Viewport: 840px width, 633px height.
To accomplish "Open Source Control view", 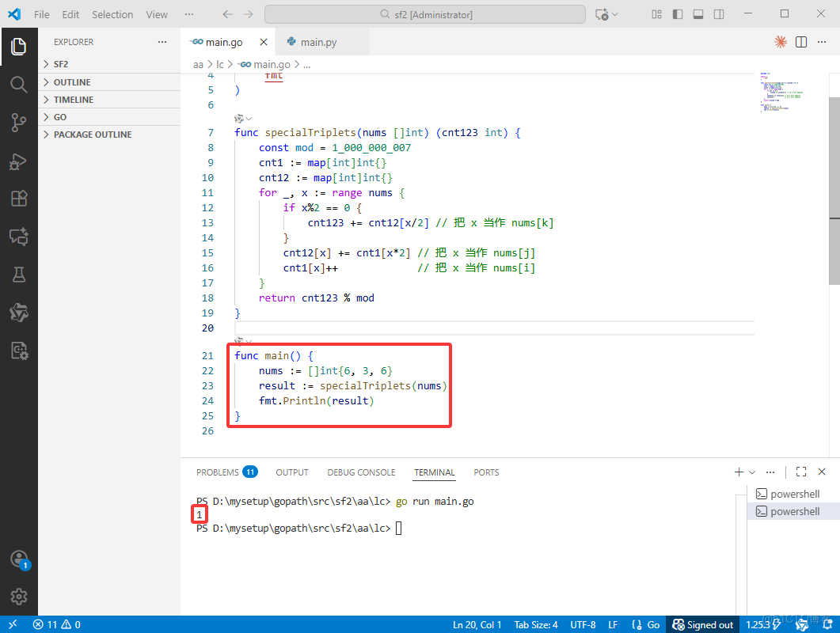I will coord(18,122).
